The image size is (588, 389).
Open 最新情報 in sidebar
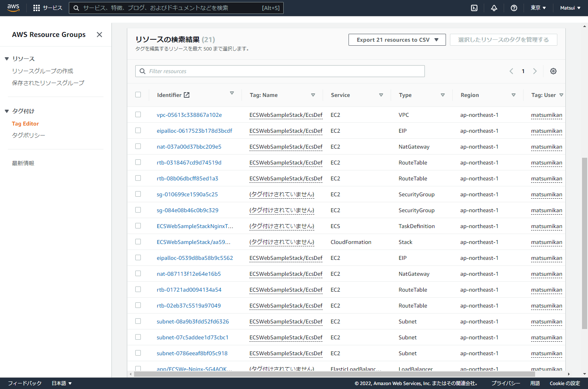[23, 163]
